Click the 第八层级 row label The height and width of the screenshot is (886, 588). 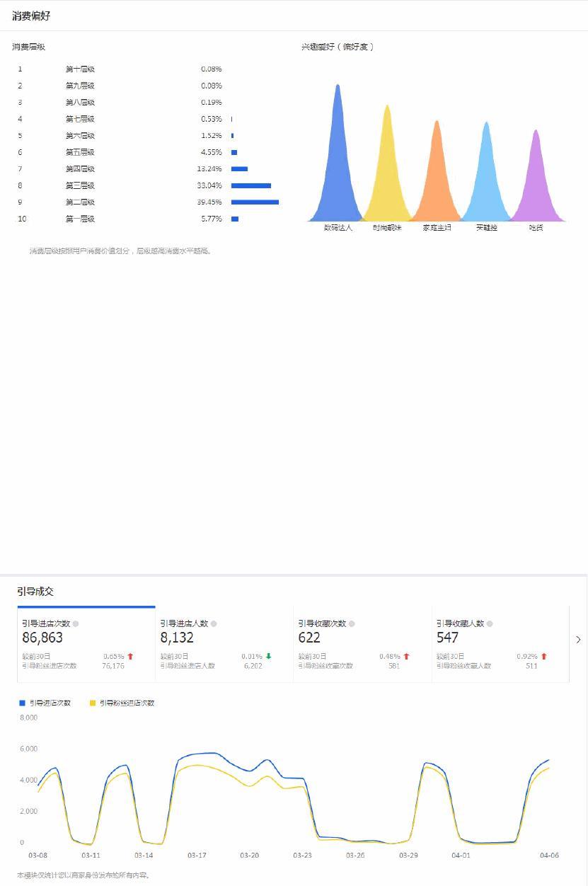[x=80, y=103]
